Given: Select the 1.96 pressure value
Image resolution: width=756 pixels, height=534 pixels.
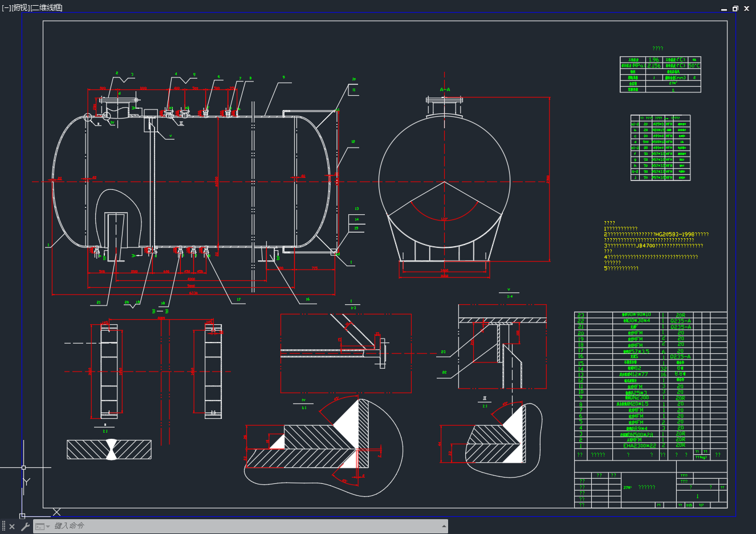Looking at the screenshot, I should [654, 60].
